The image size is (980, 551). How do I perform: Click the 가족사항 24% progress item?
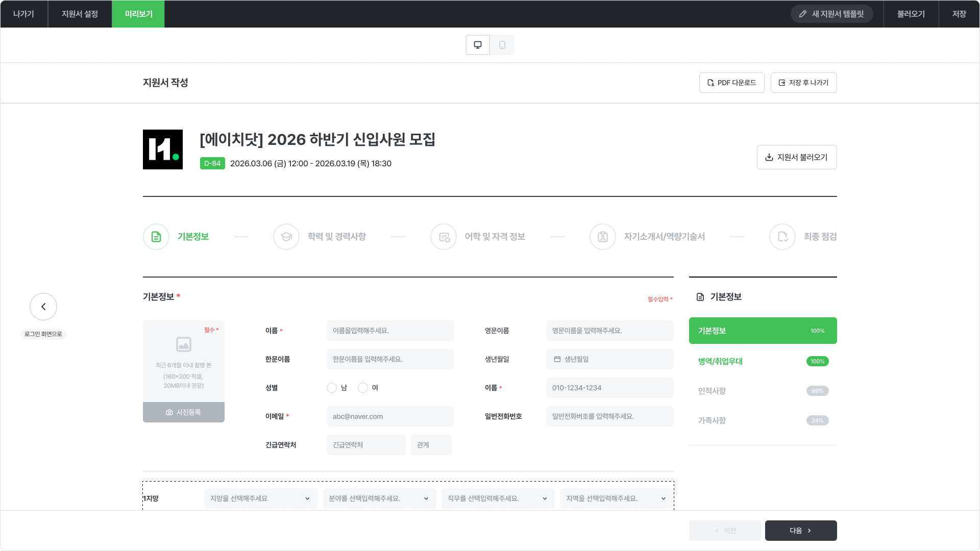(x=763, y=420)
